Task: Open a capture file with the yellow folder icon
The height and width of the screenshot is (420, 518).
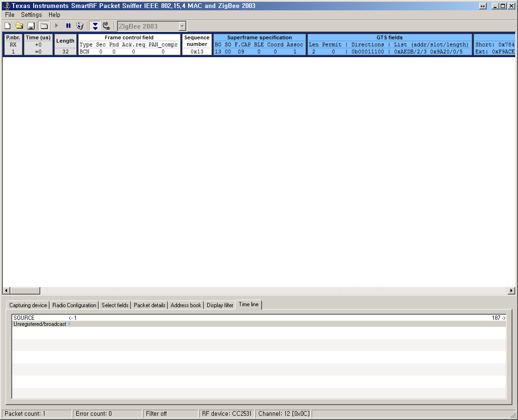Action: [x=19, y=26]
